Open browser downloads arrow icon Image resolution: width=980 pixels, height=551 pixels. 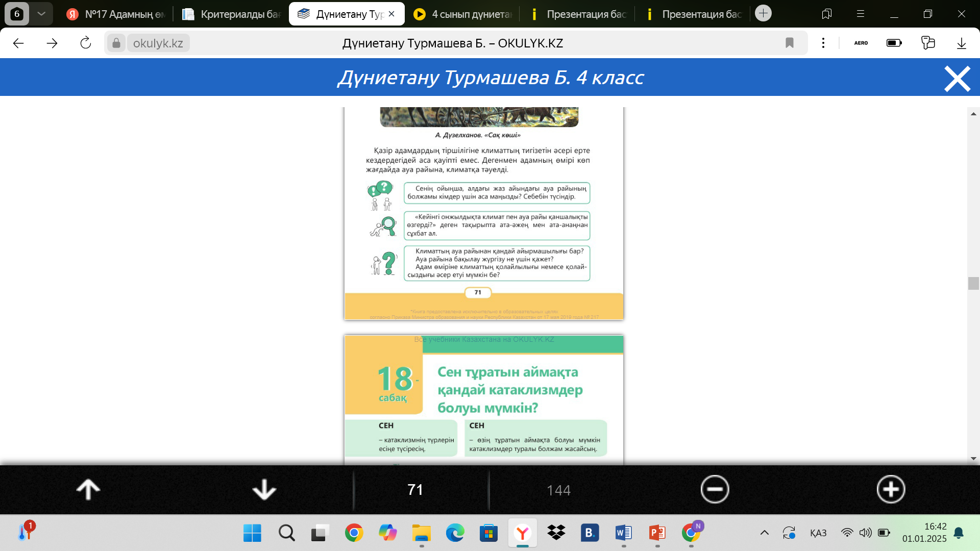[x=962, y=43]
